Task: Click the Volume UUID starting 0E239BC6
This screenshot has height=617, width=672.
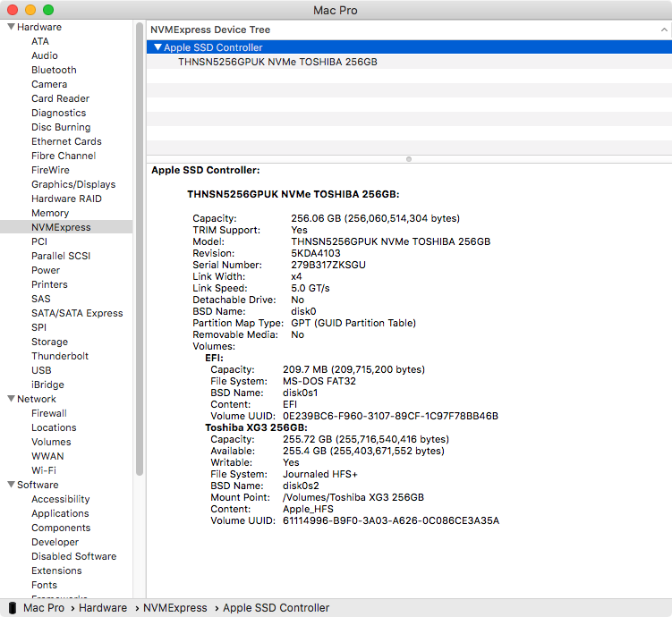Action: tap(390, 416)
